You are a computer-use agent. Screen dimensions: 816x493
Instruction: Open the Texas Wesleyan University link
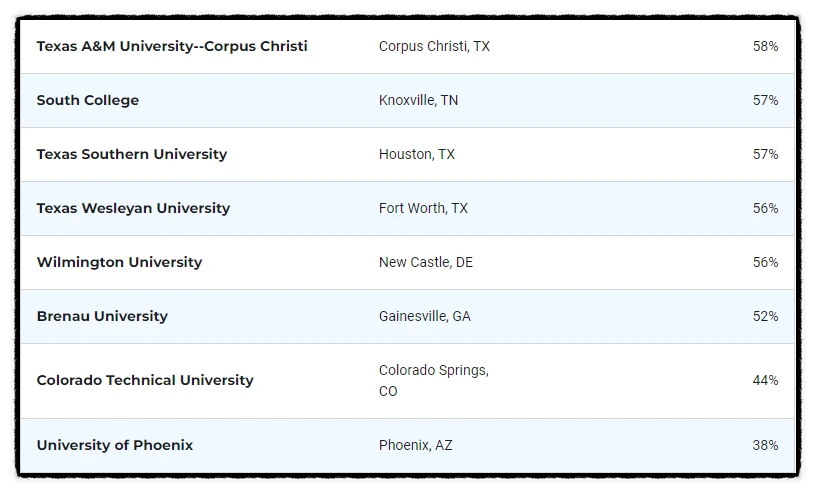pos(133,208)
